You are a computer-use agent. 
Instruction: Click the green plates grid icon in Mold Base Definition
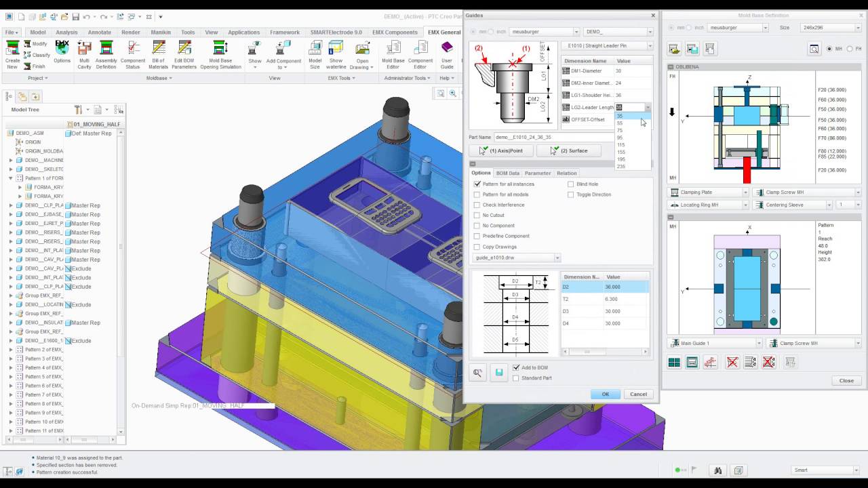674,363
